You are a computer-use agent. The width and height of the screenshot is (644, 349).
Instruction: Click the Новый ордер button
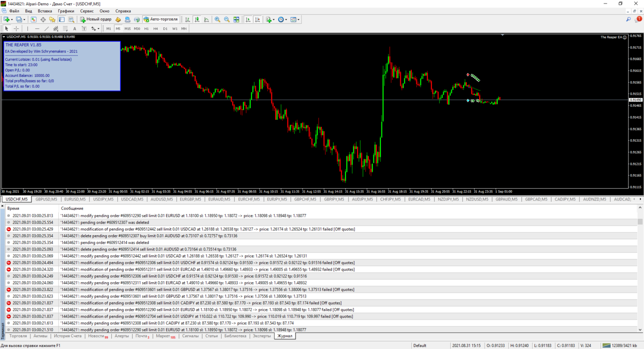96,19
